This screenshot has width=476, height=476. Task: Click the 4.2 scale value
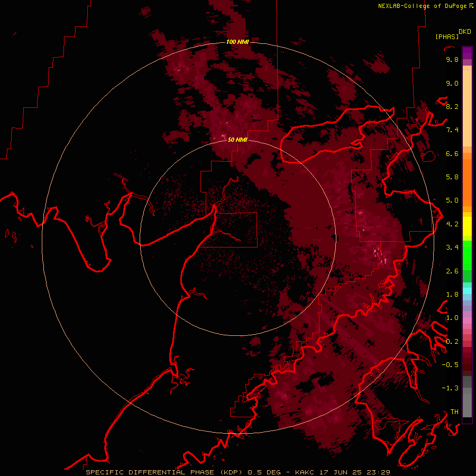point(452,224)
